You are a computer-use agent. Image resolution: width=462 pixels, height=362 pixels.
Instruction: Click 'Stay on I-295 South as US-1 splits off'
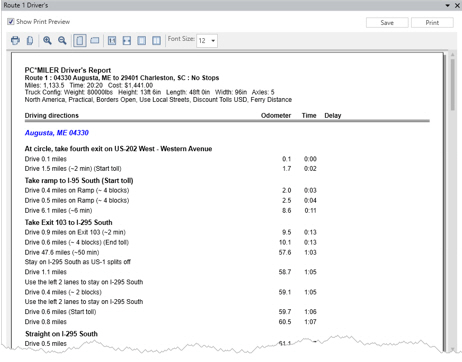point(78,262)
